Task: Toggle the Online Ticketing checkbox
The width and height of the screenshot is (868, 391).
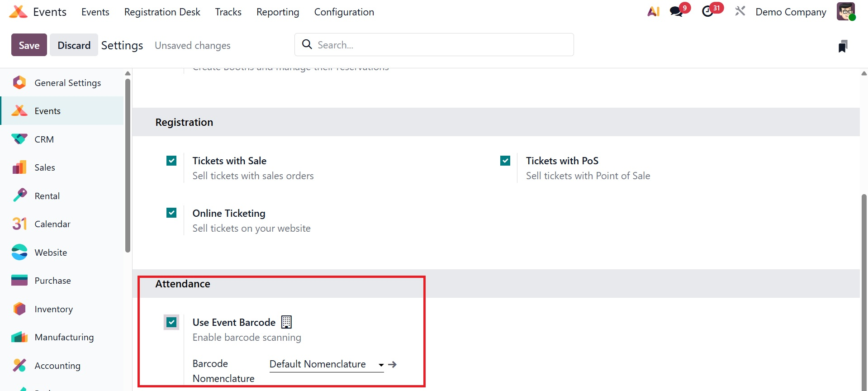Action: 171,213
